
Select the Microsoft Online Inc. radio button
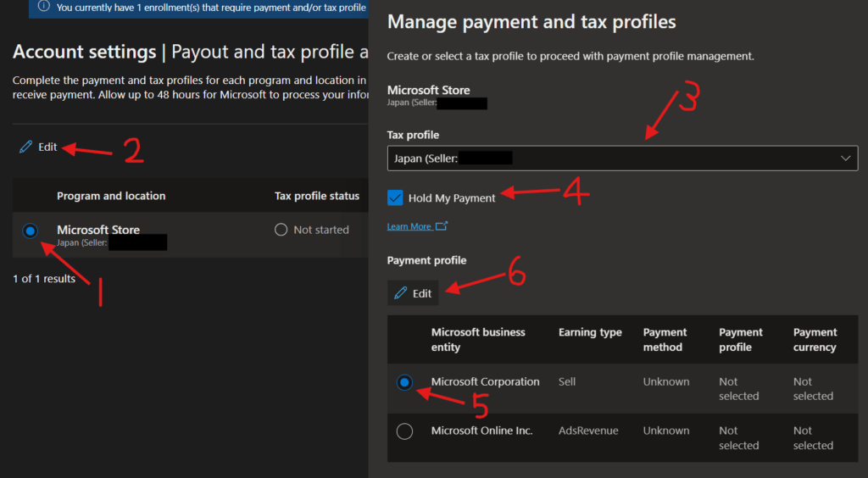click(404, 431)
